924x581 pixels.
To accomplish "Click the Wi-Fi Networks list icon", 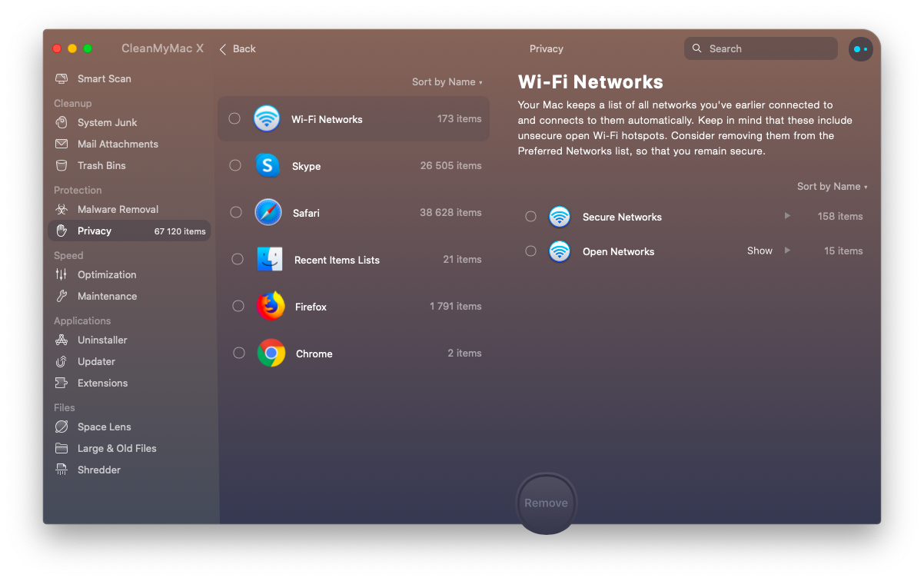I will click(267, 119).
